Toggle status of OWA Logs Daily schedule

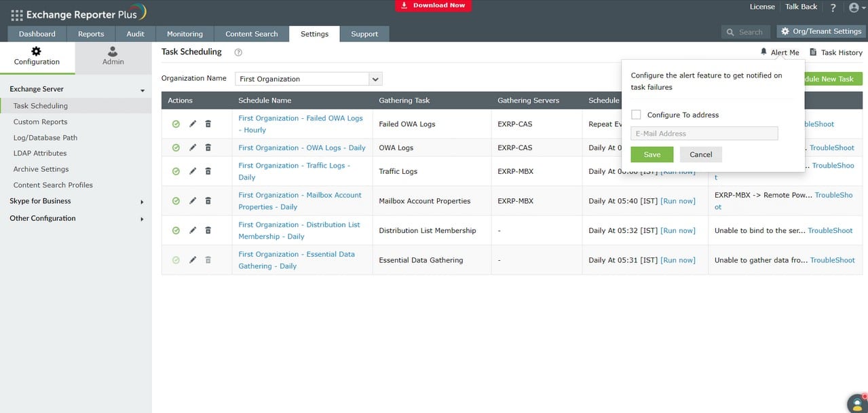tap(176, 147)
